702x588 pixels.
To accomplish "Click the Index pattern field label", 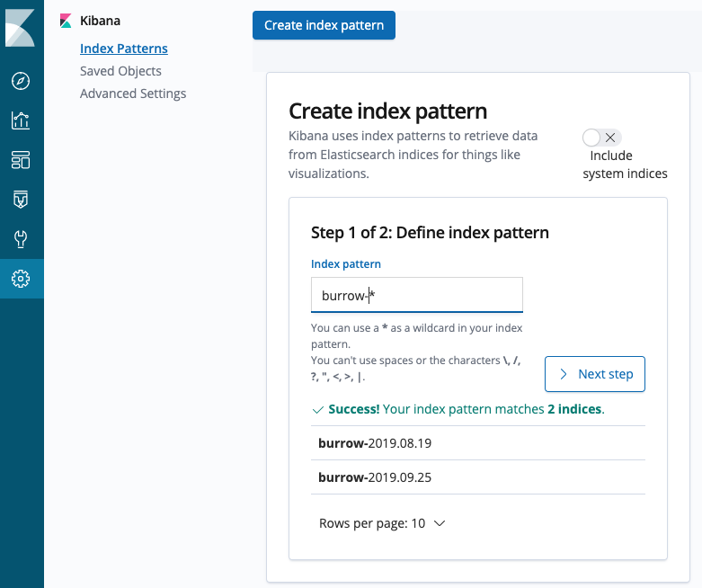I will (346, 264).
